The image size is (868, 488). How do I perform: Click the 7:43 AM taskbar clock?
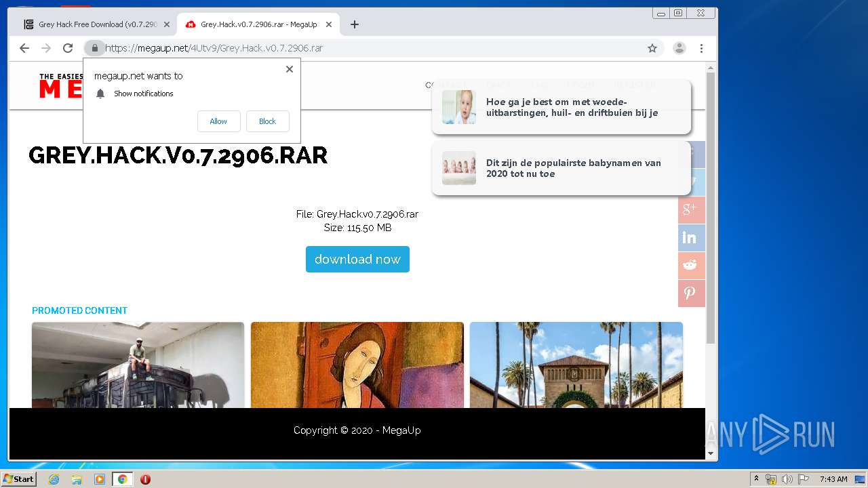pos(833,479)
